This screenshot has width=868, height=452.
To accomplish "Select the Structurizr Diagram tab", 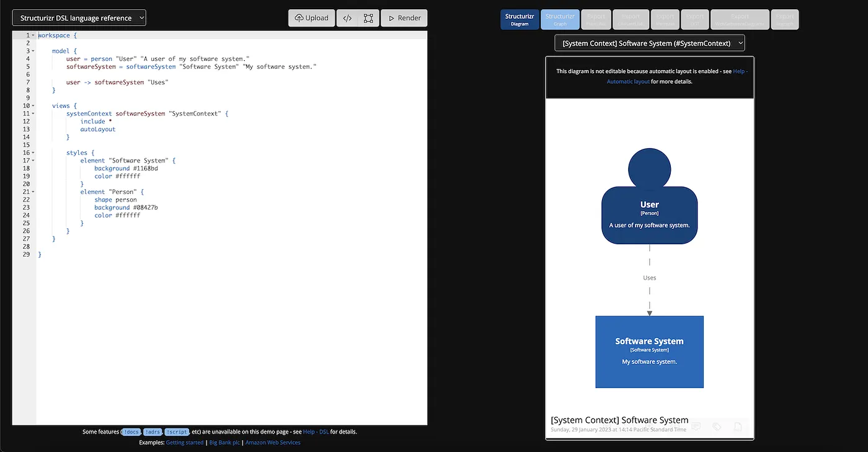I will [520, 19].
